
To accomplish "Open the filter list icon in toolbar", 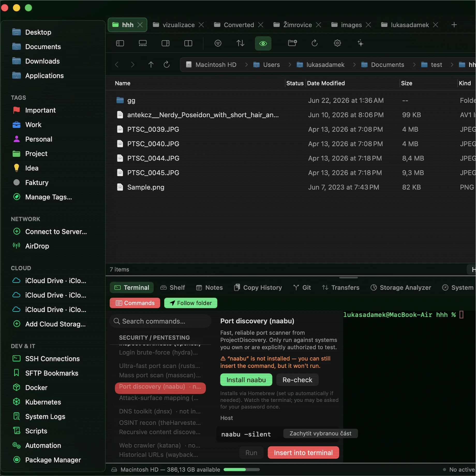I will [x=218, y=43].
